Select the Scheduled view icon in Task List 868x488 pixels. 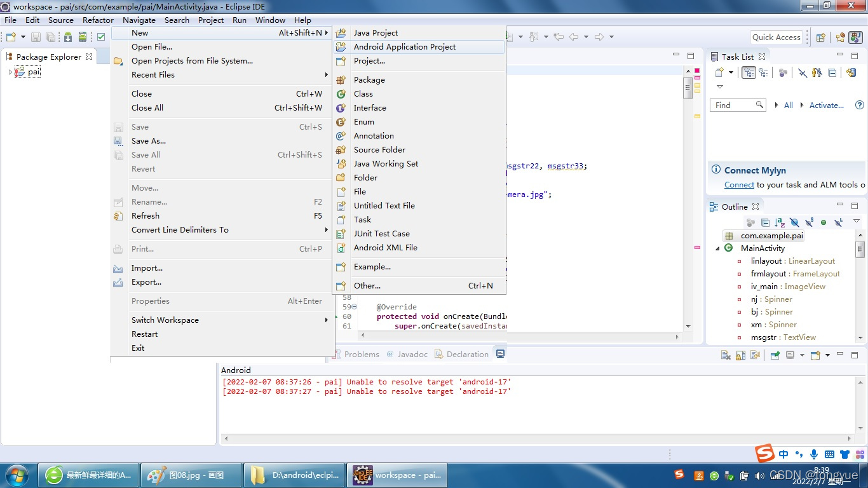click(763, 72)
